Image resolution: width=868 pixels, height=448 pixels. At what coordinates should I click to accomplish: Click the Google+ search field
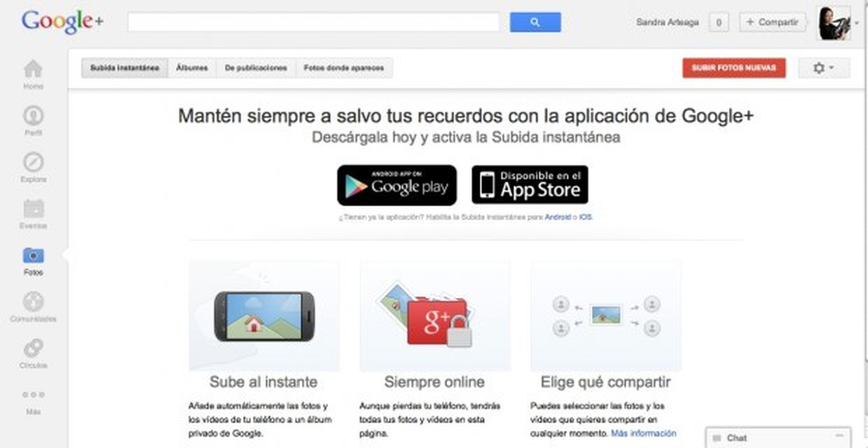pyautogui.click(x=313, y=22)
